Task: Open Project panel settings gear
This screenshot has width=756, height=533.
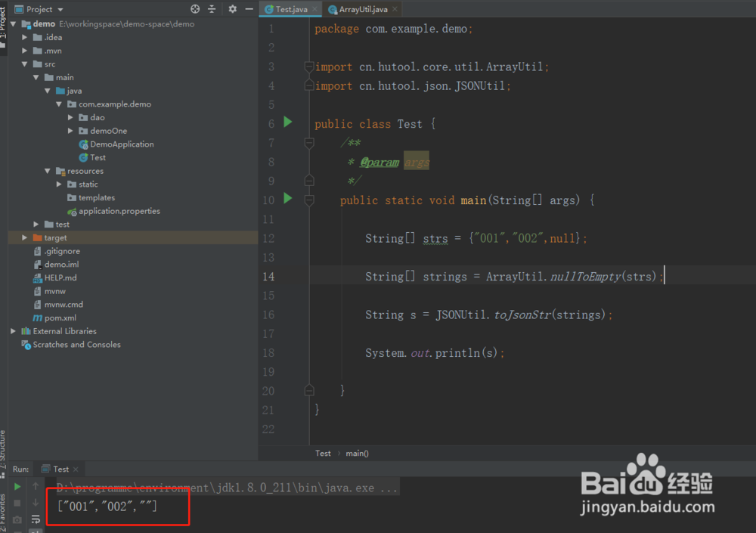Action: pyautogui.click(x=232, y=8)
